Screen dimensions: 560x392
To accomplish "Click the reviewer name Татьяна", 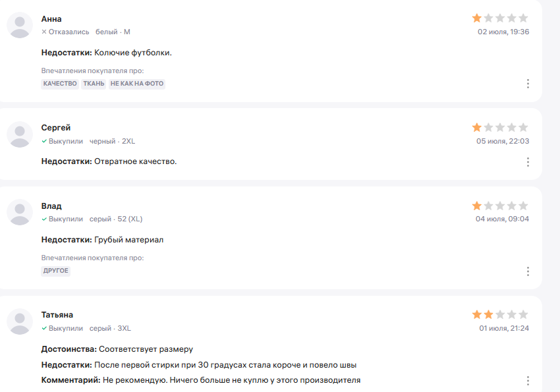I will tap(57, 315).
